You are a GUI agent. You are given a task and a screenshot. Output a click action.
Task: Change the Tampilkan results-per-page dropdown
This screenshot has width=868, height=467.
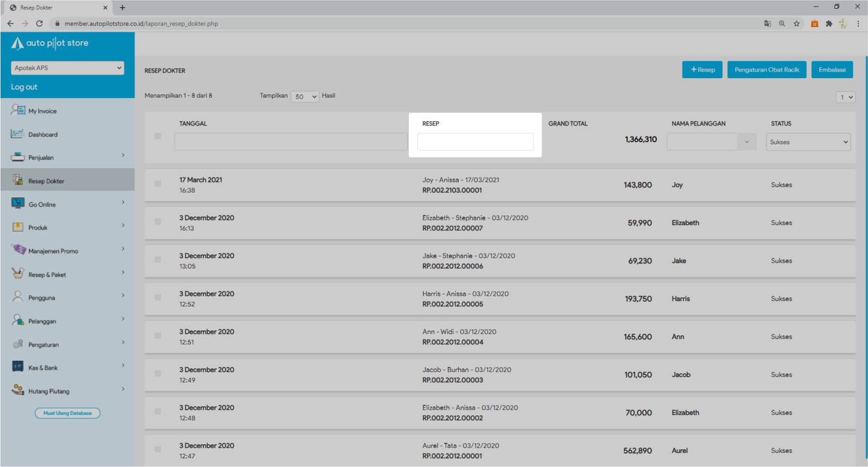click(x=305, y=97)
